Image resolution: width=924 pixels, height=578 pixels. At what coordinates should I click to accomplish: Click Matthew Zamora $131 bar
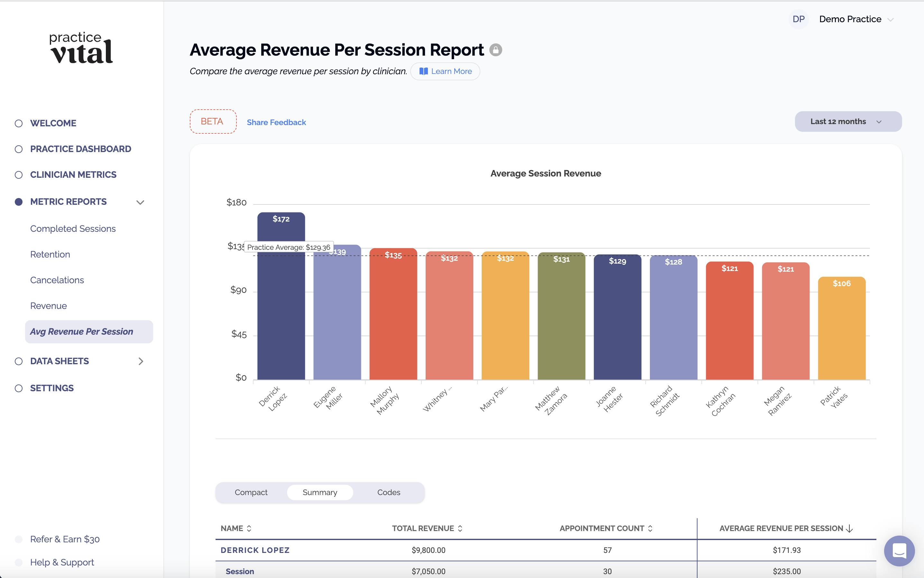(561, 316)
